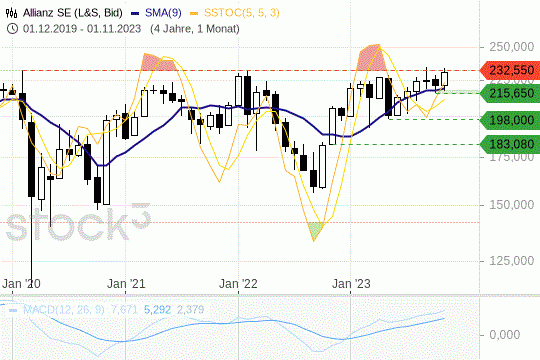Click the green 215,650 price marker
This screenshot has width=540, height=360.
coord(510,93)
